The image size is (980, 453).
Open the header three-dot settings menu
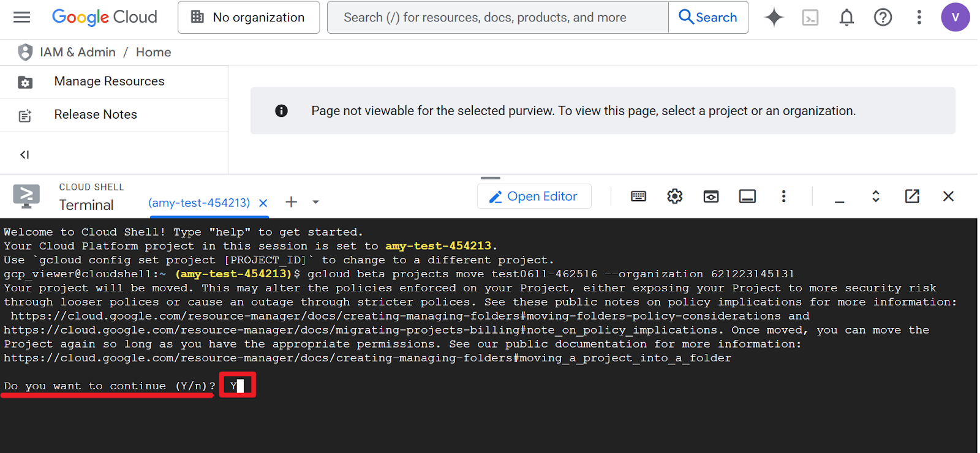pyautogui.click(x=919, y=17)
